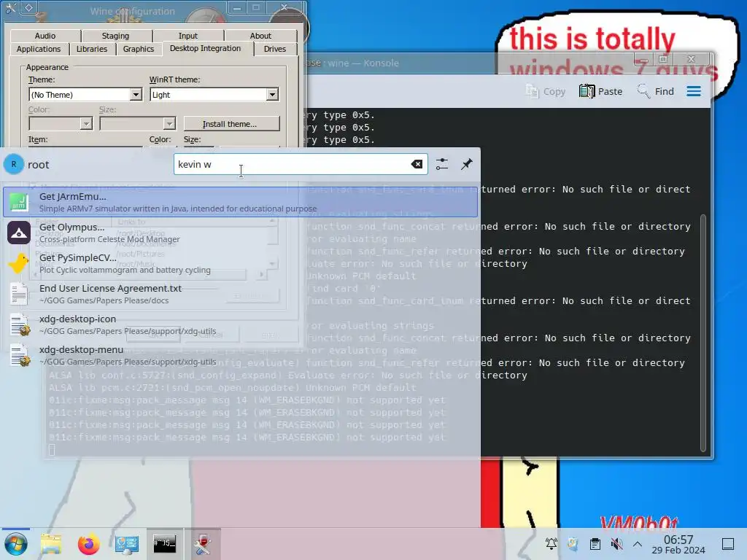This screenshot has height=560, width=747.
Task: Click the Get PySimpleCV chick icon
Action: (x=19, y=263)
